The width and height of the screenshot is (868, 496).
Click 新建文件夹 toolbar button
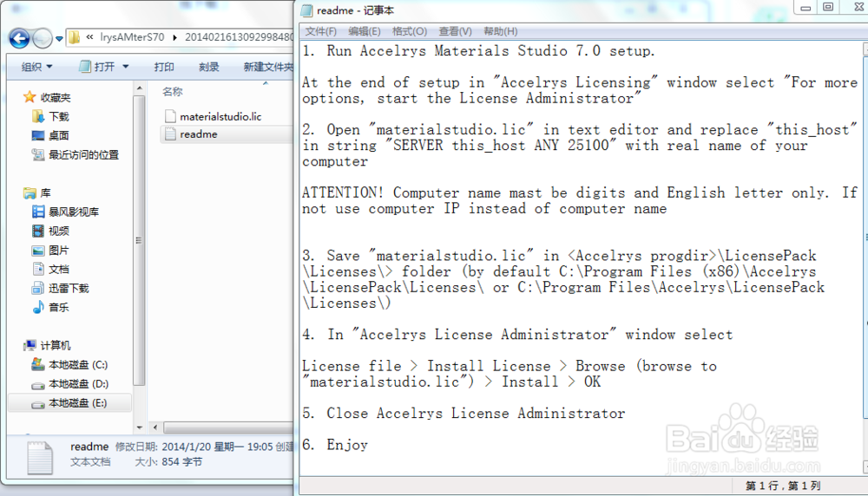(268, 67)
